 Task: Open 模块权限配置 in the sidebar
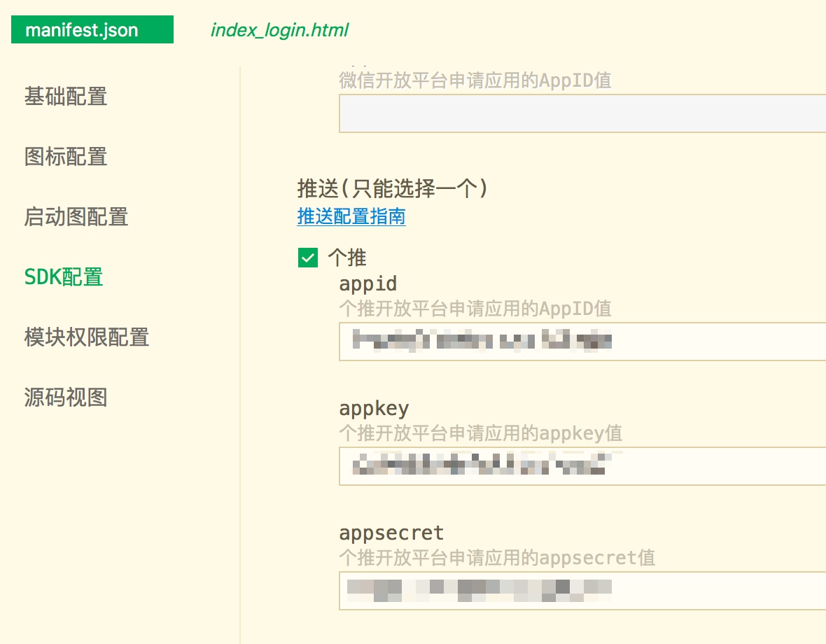[x=87, y=337]
